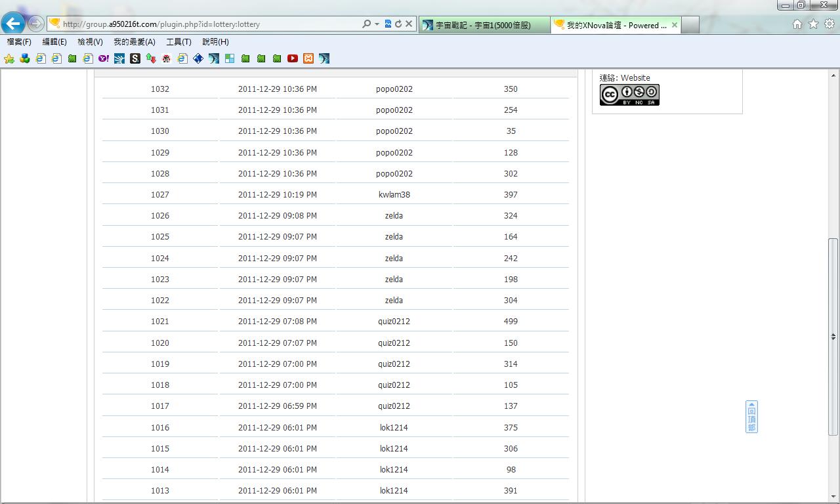Toggle Compatibility View torn-page icon

[x=388, y=24]
